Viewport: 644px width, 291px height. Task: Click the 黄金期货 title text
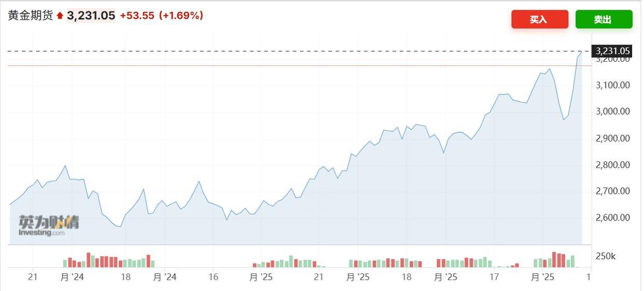coord(31,16)
